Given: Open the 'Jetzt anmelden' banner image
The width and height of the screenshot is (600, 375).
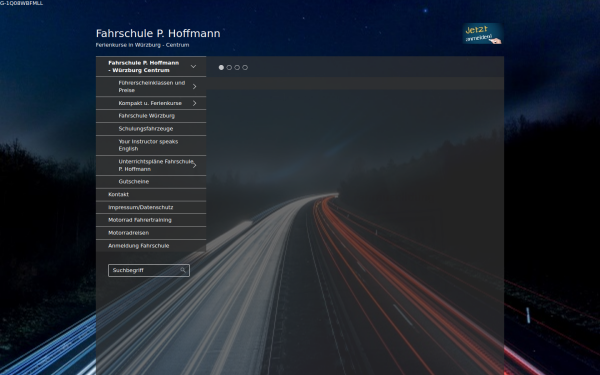Looking at the screenshot, I should 483,34.
